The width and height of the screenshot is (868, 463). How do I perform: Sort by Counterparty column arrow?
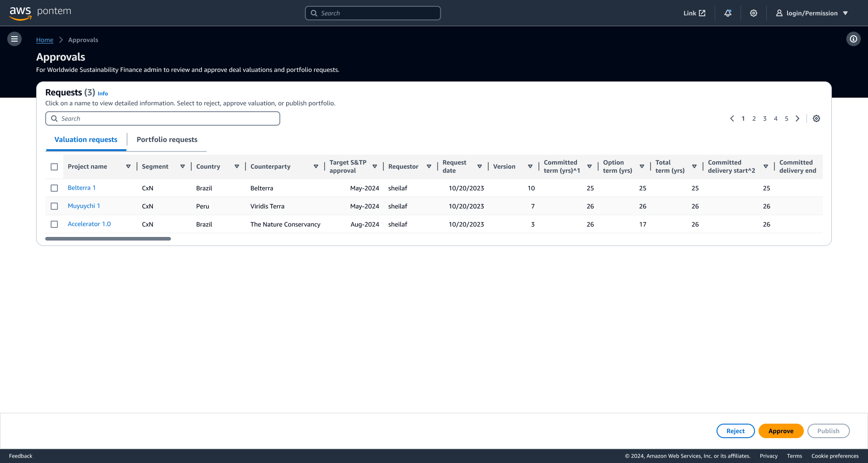pyautogui.click(x=316, y=166)
